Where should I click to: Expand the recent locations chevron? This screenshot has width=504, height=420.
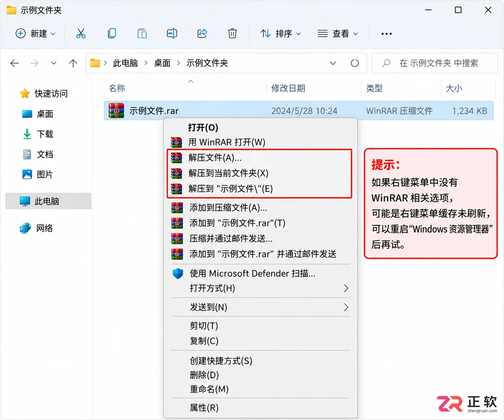pyautogui.click(x=54, y=63)
